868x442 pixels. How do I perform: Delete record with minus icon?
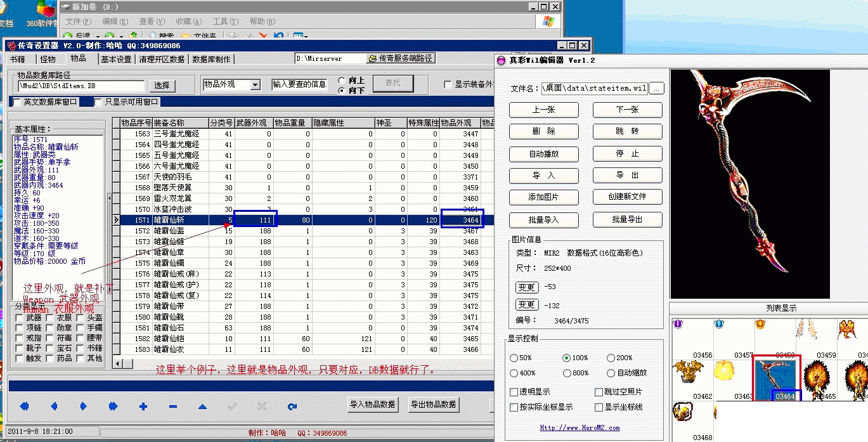(173, 406)
